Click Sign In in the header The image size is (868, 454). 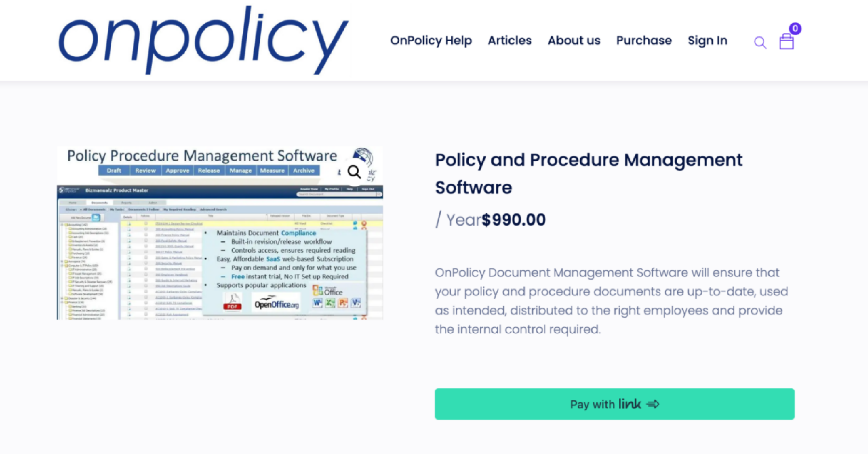(x=707, y=40)
